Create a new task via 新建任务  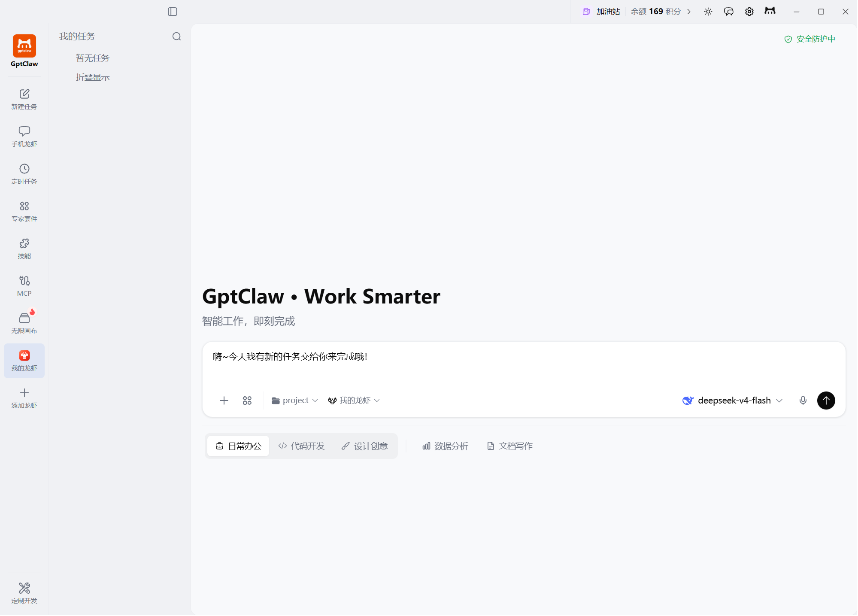24,99
